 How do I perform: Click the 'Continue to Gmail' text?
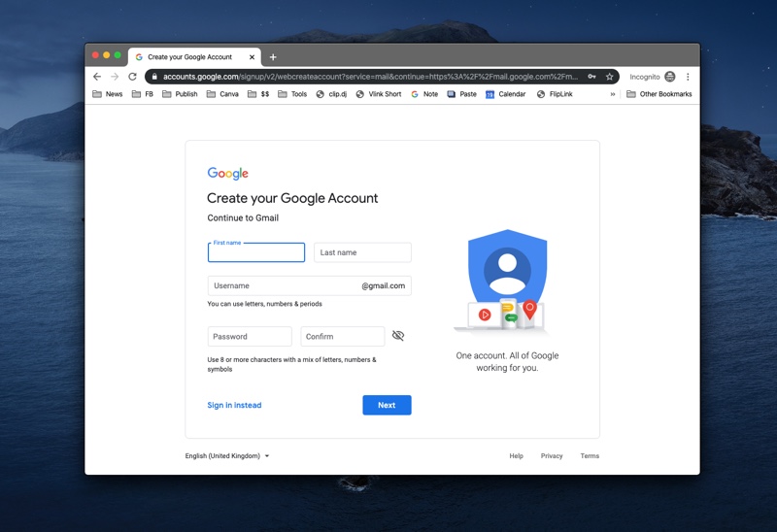coord(243,218)
